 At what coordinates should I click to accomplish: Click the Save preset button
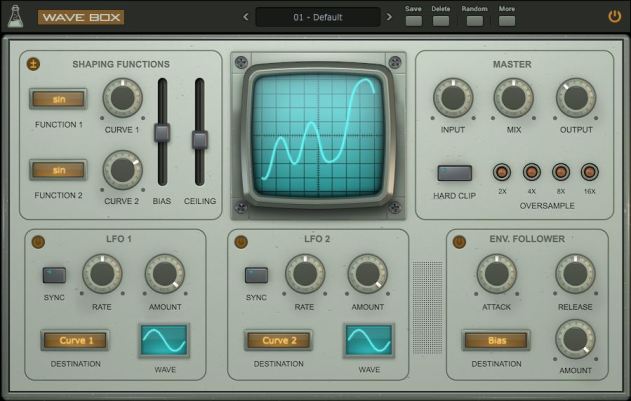coord(413,20)
